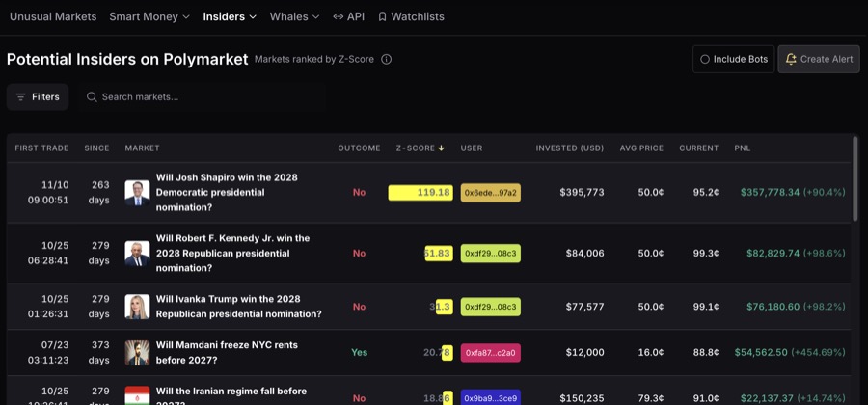Screen dimensions: 868x405
Task: Click the magnifier search icon
Action: click(92, 96)
